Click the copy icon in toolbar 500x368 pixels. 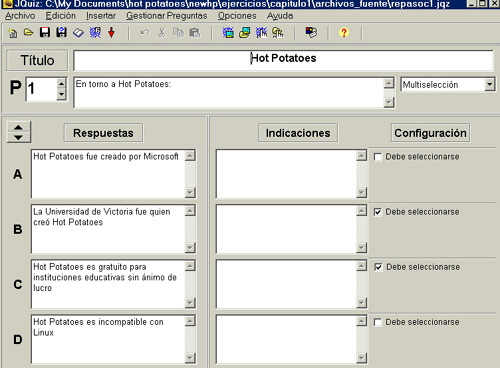tap(178, 33)
